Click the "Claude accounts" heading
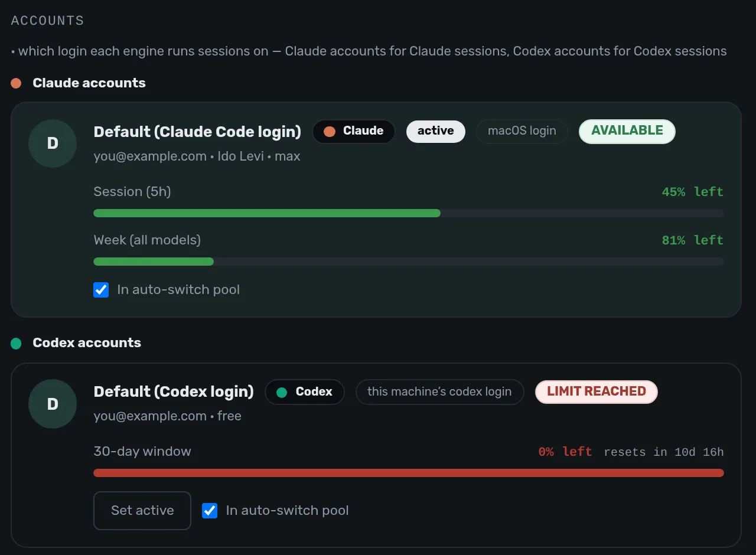 89,83
